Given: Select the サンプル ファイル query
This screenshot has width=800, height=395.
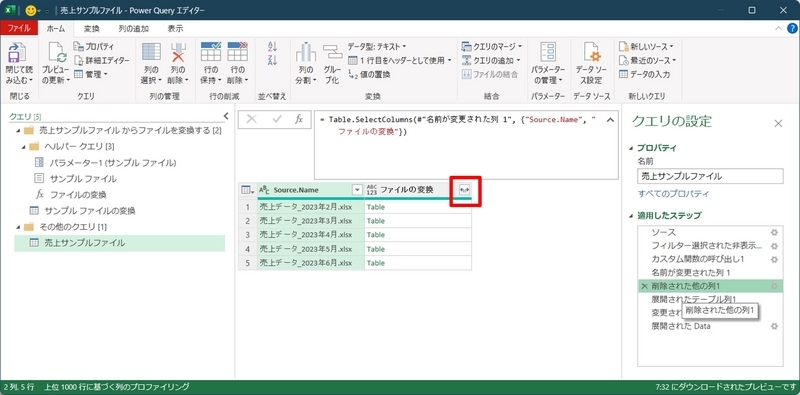Looking at the screenshot, I should coord(83,179).
